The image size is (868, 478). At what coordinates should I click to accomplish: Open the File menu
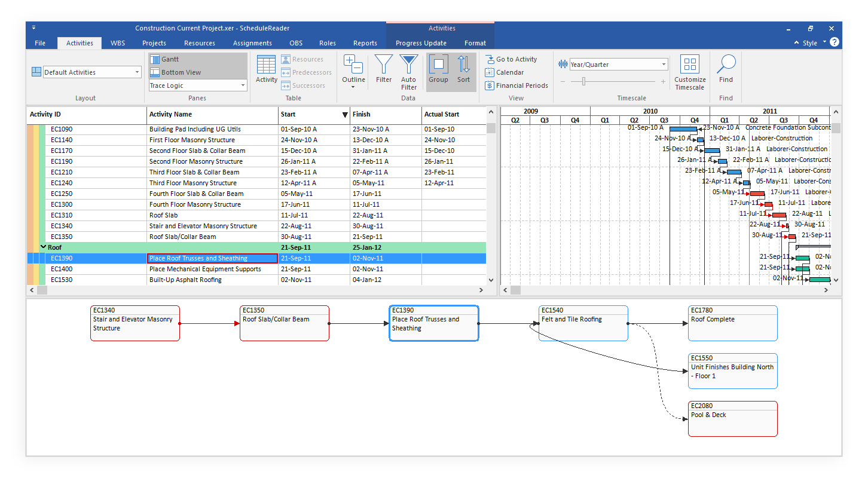40,43
